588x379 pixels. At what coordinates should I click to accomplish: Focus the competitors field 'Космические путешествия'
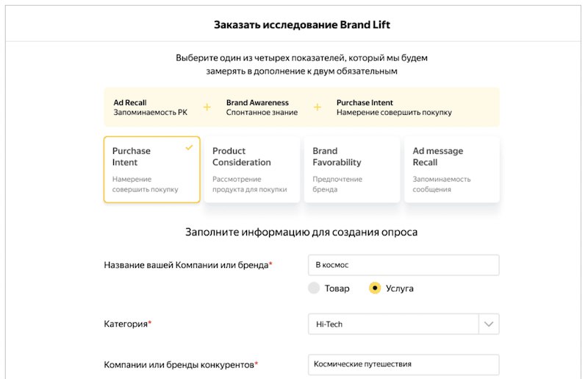pos(404,364)
